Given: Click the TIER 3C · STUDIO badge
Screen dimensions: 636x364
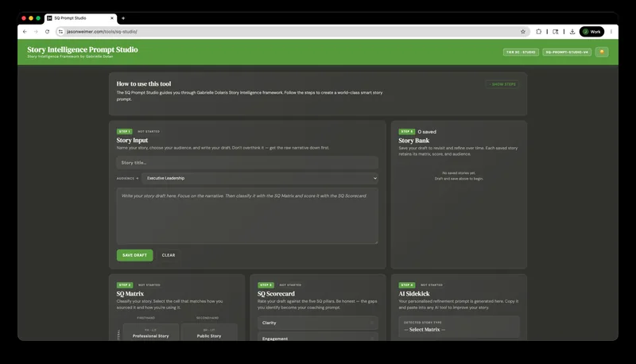Looking at the screenshot, I should pyautogui.click(x=521, y=52).
